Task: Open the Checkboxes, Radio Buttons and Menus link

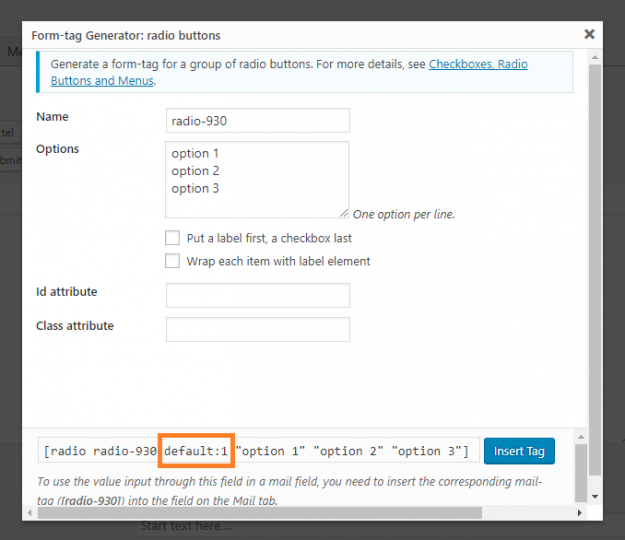Action: click(478, 65)
